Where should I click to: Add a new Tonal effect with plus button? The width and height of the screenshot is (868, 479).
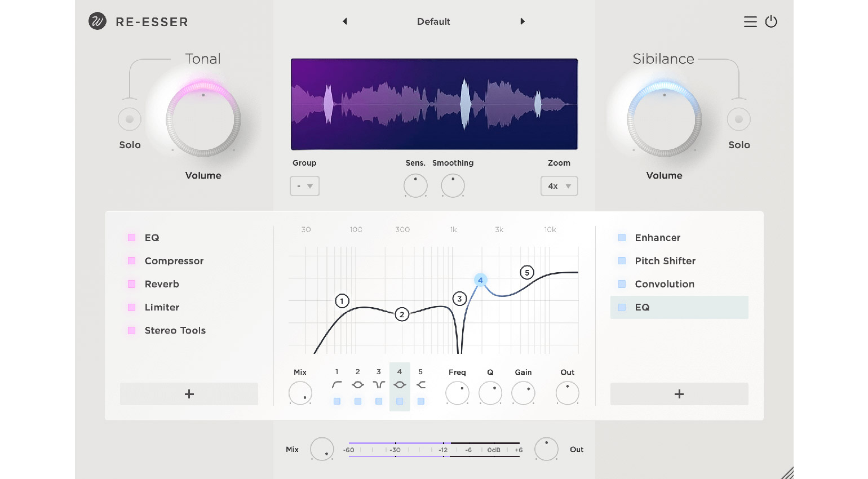(189, 394)
